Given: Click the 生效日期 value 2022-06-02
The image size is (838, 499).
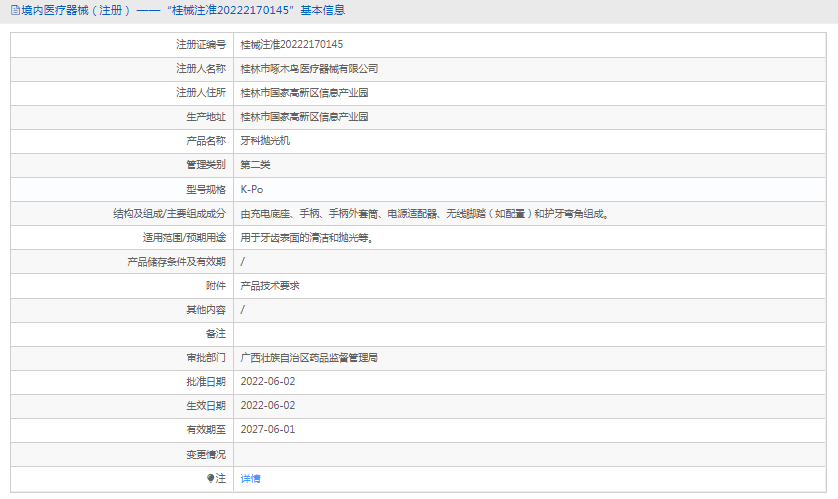Looking at the screenshot, I should (268, 406).
